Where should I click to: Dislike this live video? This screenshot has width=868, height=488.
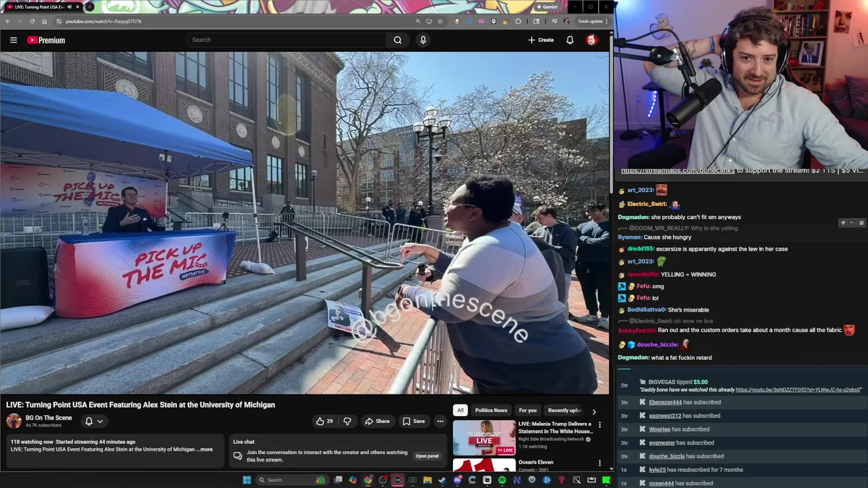point(347,421)
